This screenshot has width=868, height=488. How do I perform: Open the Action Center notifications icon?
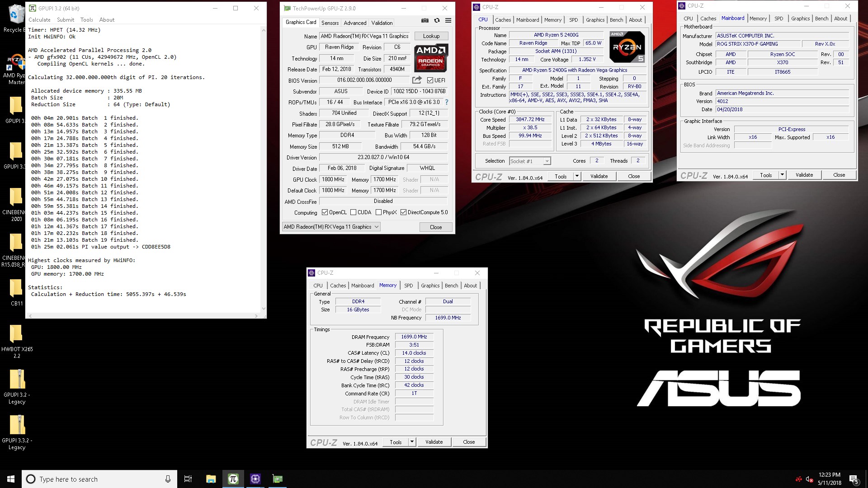854,479
